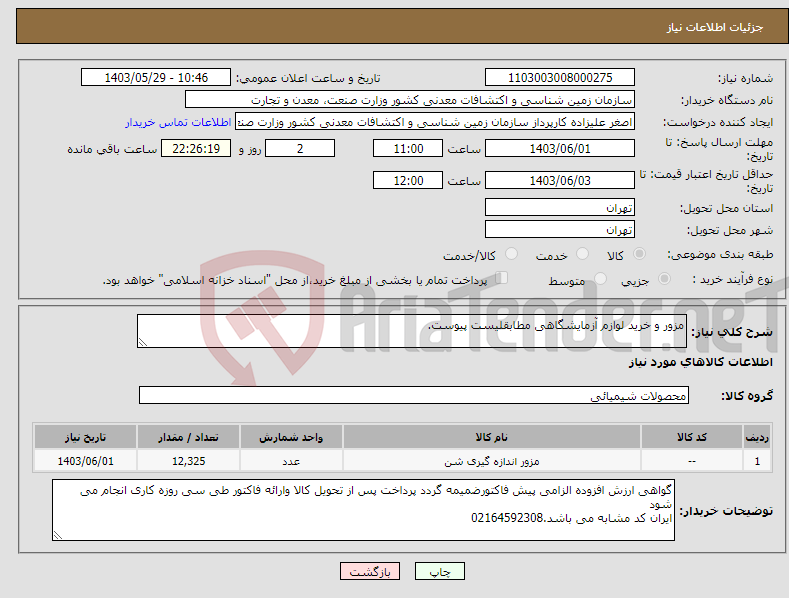
Task: Click the طبقه بندی موضوعی label
Action: pyautogui.click(x=720, y=255)
